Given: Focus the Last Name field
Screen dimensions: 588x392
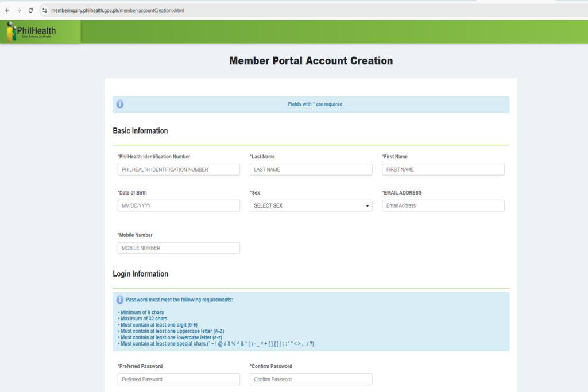Looking at the screenshot, I should 311,169.
